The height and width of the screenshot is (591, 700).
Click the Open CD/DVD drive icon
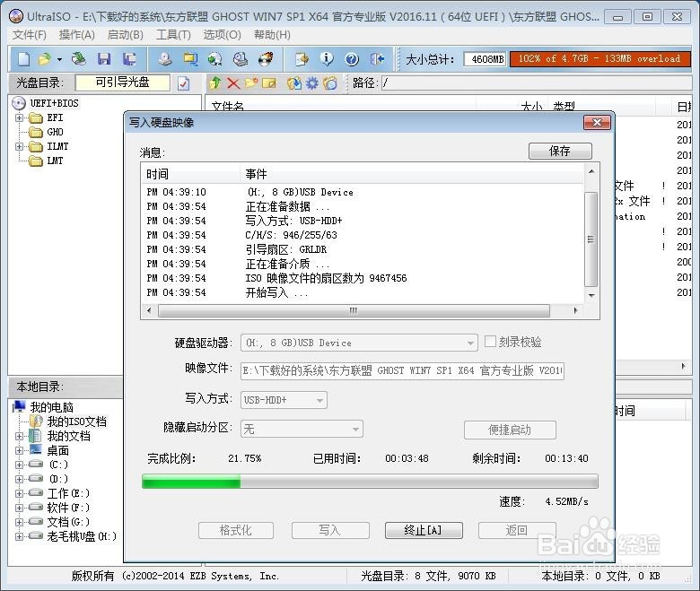click(79, 59)
